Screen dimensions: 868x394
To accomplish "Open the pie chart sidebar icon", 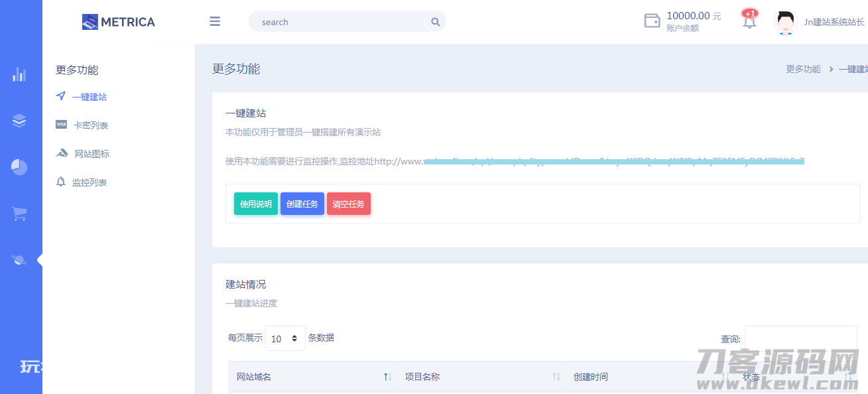I will click(19, 166).
